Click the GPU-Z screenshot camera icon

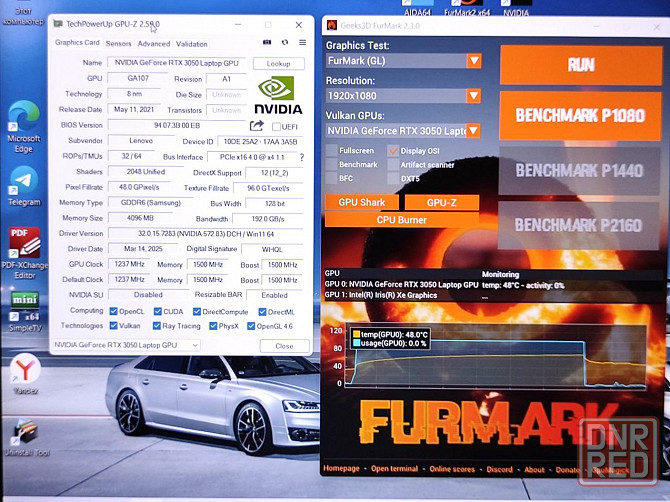(x=267, y=42)
